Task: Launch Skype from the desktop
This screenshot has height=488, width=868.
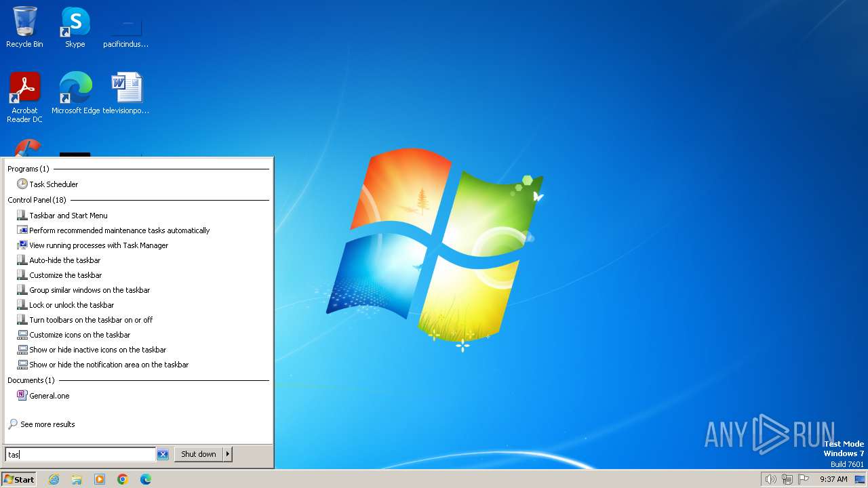Action: [x=75, y=27]
